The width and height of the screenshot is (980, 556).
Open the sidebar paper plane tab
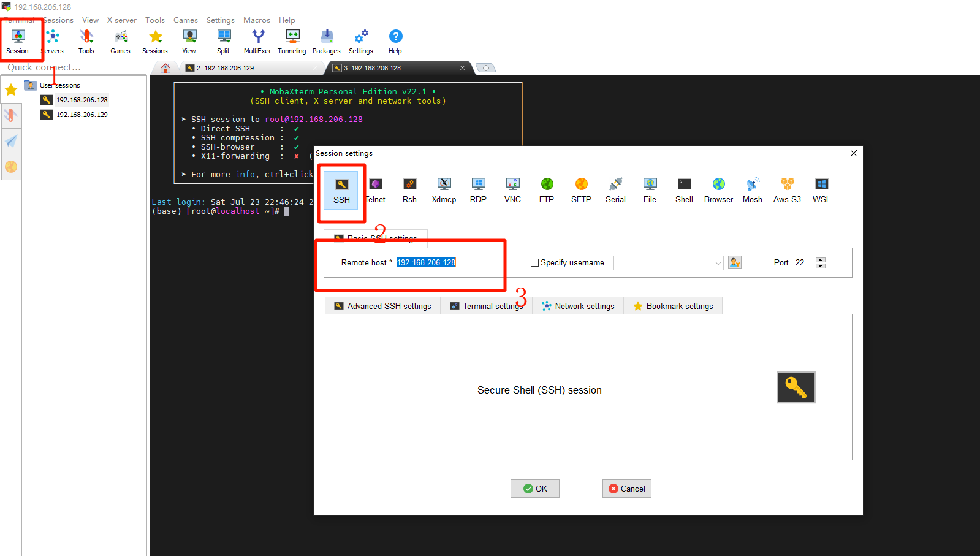tap(11, 141)
